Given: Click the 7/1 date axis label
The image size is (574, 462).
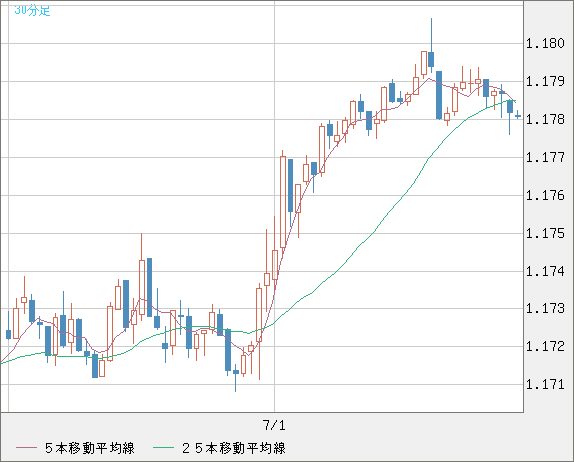Looking at the screenshot, I should click(x=274, y=425).
